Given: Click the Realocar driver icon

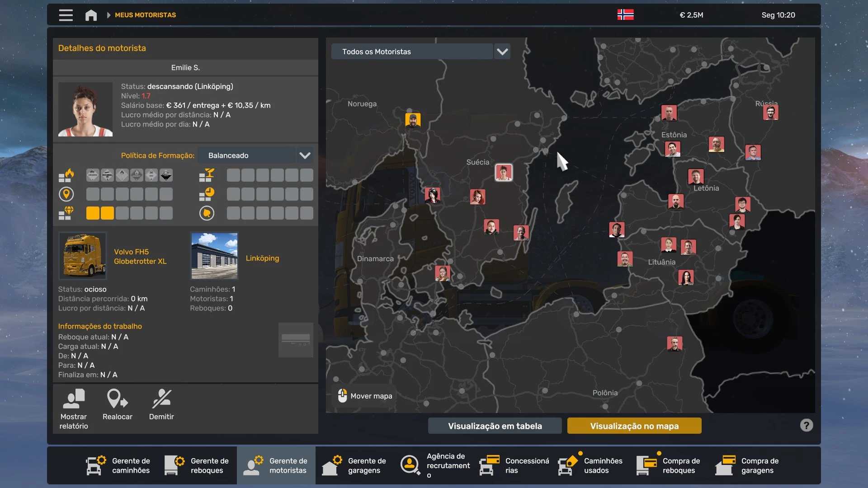Looking at the screenshot, I should coord(117,399).
